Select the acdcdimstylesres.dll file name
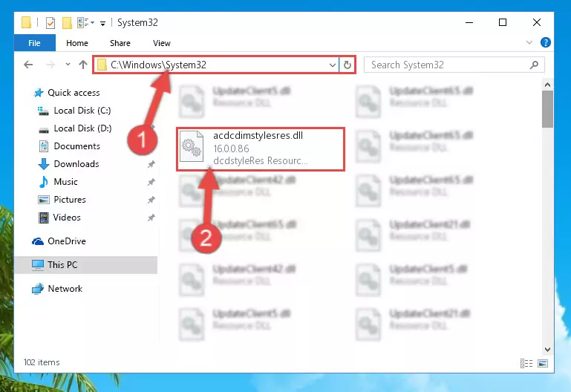 [258, 136]
